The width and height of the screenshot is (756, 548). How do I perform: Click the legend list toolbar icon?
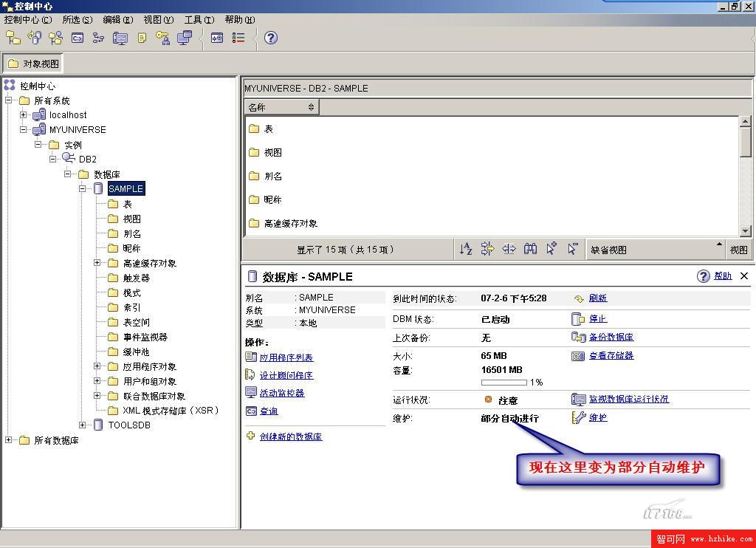(238, 38)
